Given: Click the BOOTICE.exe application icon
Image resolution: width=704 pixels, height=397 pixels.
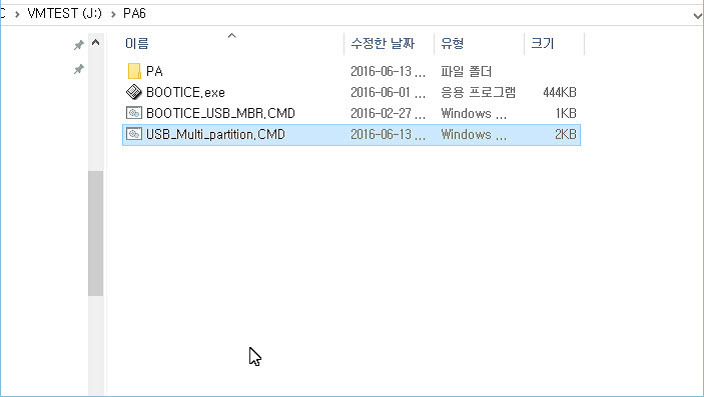Looking at the screenshot, I should pyautogui.click(x=134, y=92).
